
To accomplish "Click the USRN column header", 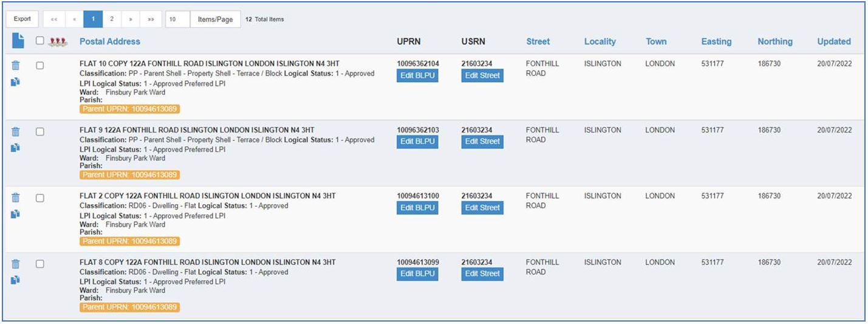I will click(473, 41).
